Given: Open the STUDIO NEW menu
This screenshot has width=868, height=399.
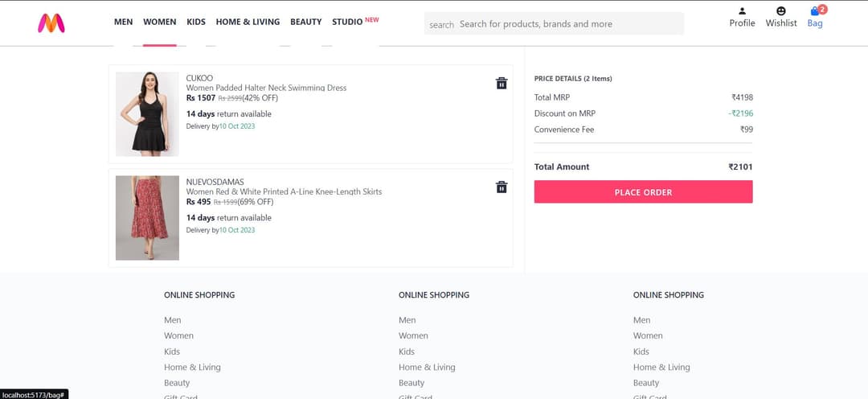Looking at the screenshot, I should (x=355, y=22).
